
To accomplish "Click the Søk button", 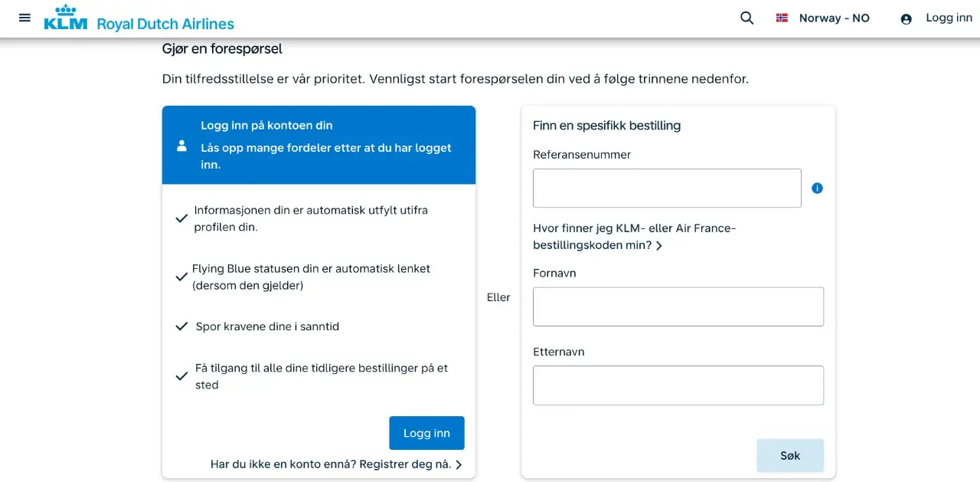I will click(790, 455).
